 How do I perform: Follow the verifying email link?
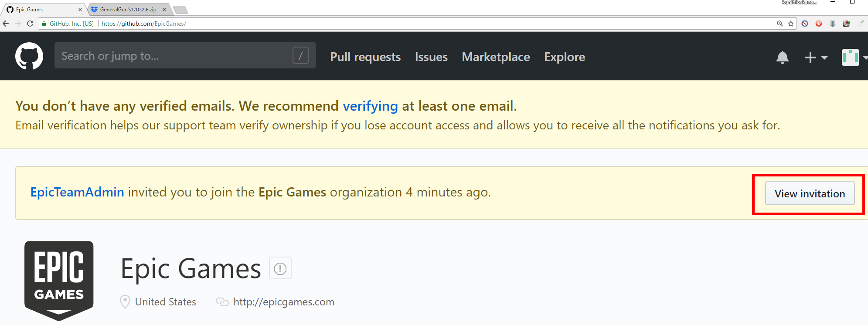[370, 106]
